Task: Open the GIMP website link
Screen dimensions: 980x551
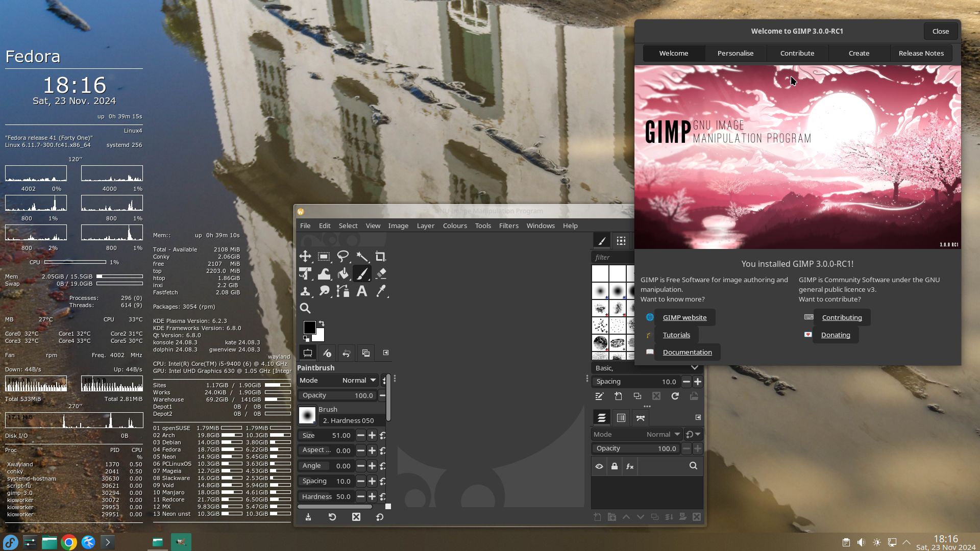Action: click(x=684, y=317)
